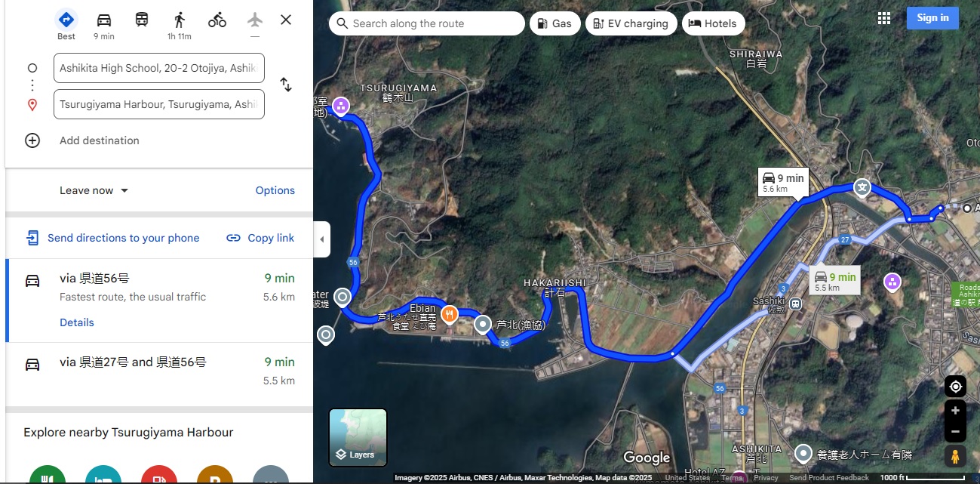Collapse the side panel arrow
980x484 pixels.
[321, 239]
